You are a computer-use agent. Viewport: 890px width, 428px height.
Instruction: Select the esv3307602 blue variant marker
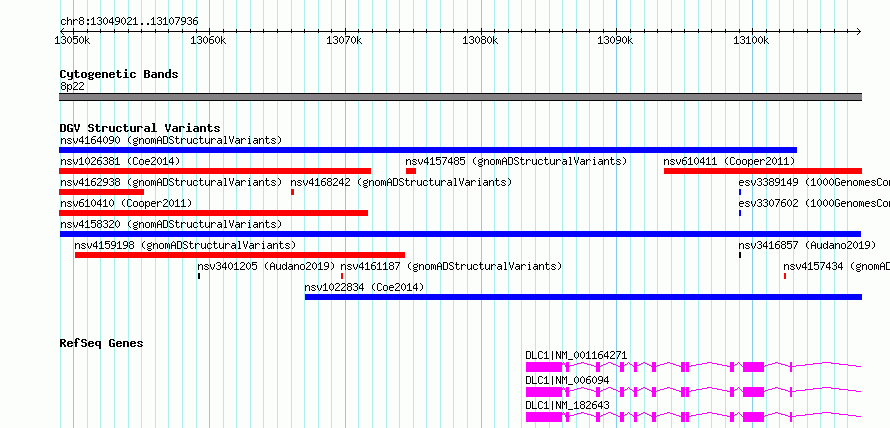740,213
